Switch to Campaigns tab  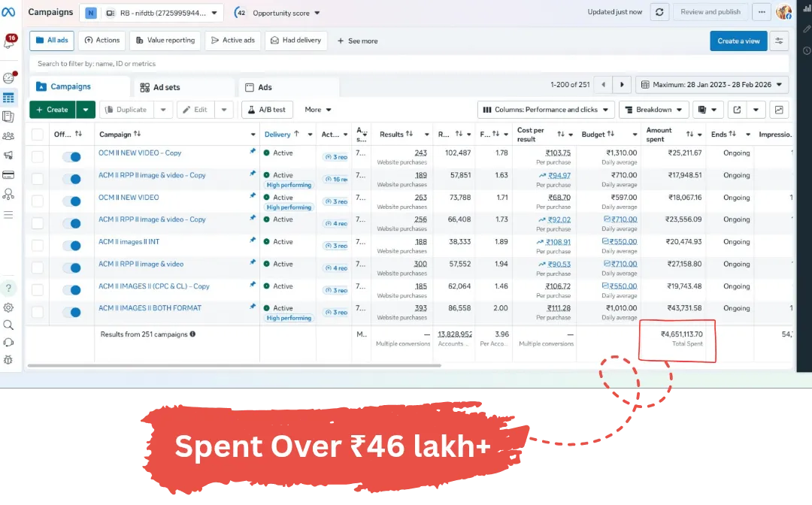(79, 86)
